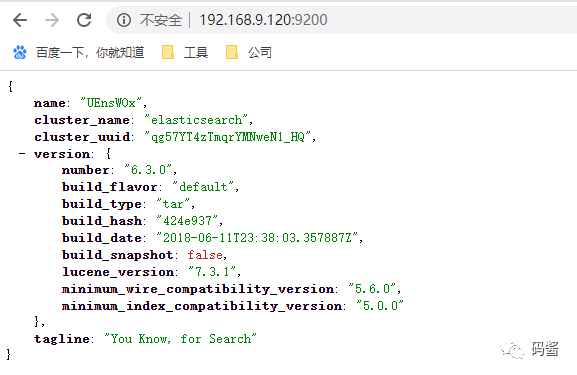Image resolution: width=577 pixels, height=375 pixels.
Task: Click the Baidu paw bookmark icon
Action: point(20,53)
